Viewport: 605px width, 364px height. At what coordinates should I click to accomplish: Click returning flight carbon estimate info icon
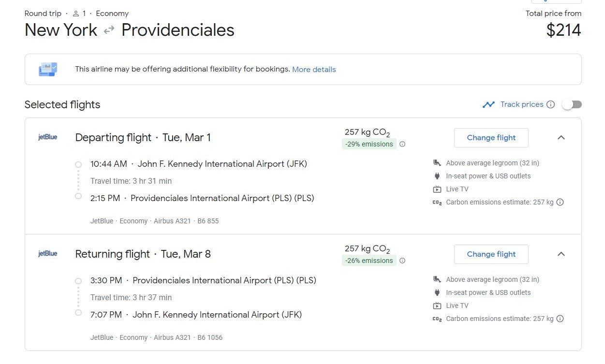[x=560, y=319]
